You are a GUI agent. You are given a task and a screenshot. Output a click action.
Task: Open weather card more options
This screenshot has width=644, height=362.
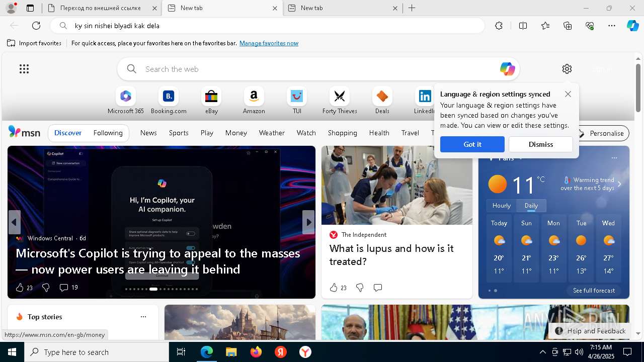[614, 158]
